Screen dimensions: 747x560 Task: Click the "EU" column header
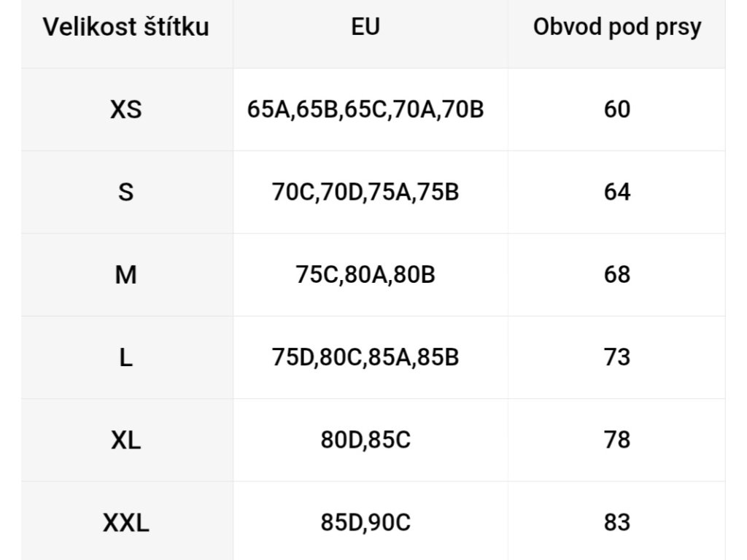coord(365,28)
